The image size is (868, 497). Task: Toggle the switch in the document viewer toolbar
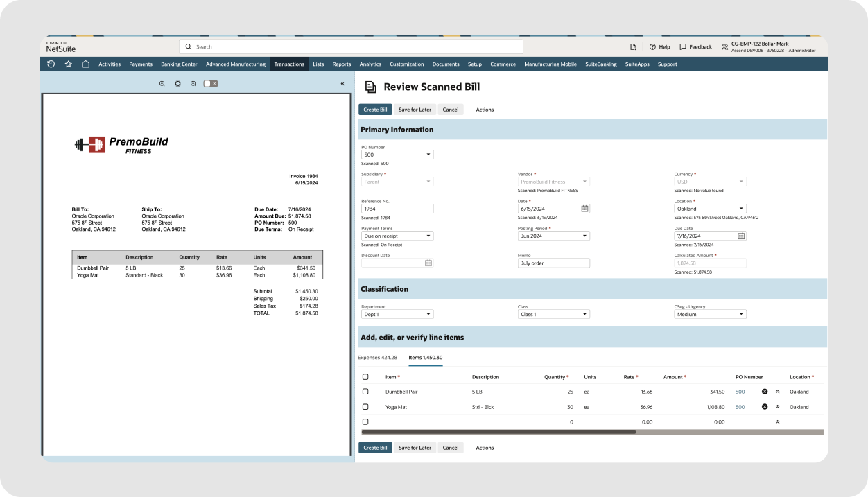pyautogui.click(x=210, y=82)
